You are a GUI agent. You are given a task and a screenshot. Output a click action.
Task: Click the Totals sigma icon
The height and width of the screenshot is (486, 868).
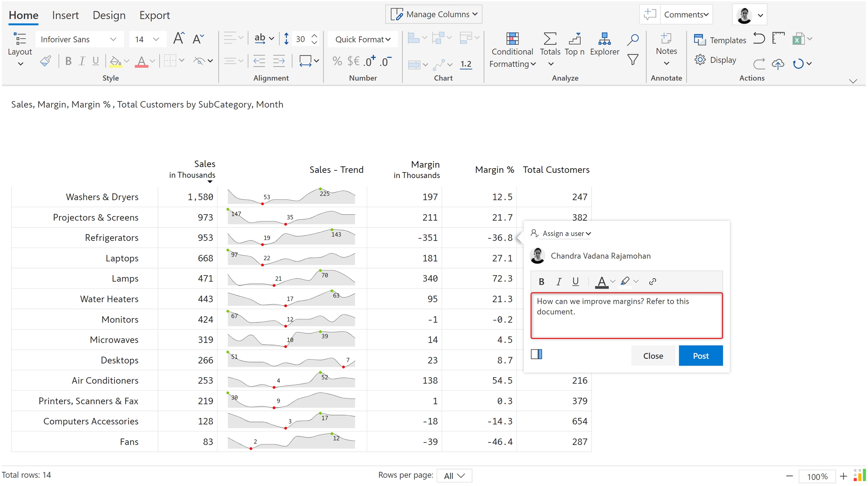(x=550, y=39)
